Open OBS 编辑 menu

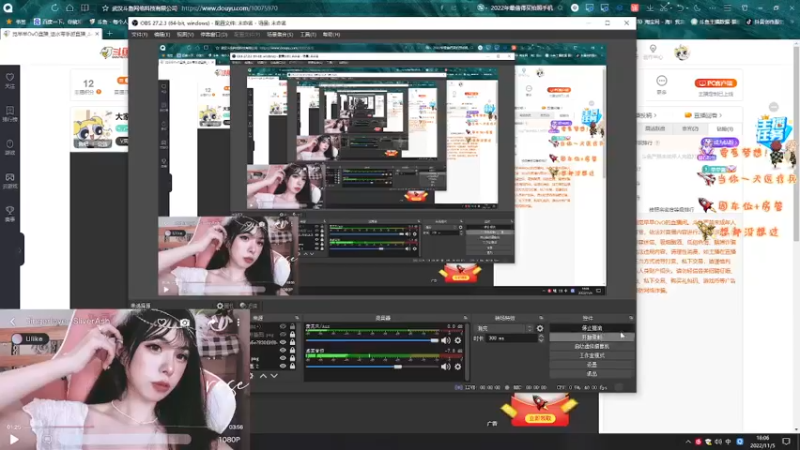(162, 35)
